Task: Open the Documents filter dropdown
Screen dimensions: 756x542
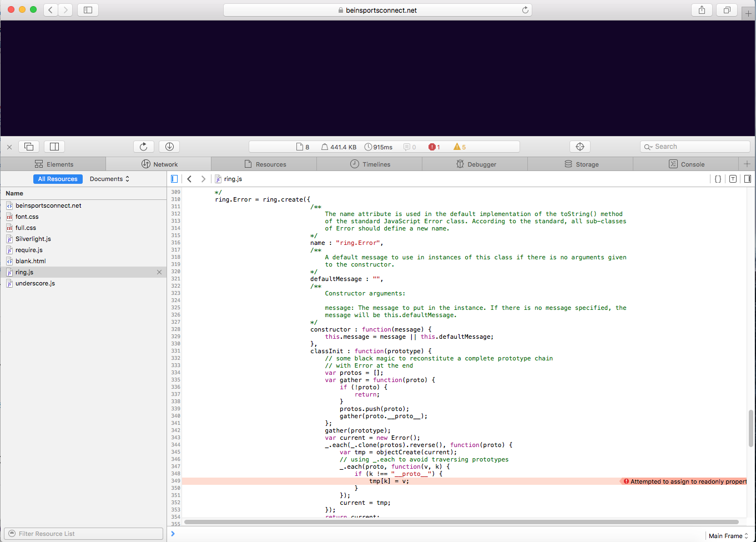Action: pos(109,179)
